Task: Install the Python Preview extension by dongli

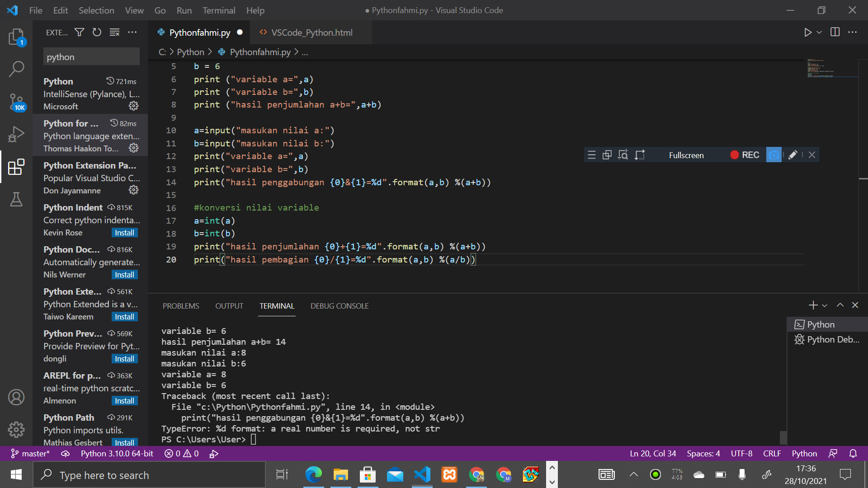Action: click(124, 359)
